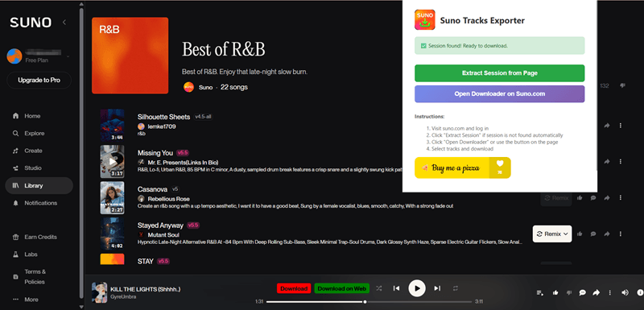
Task: Play Missing You from its thumbnail
Action: click(x=112, y=161)
